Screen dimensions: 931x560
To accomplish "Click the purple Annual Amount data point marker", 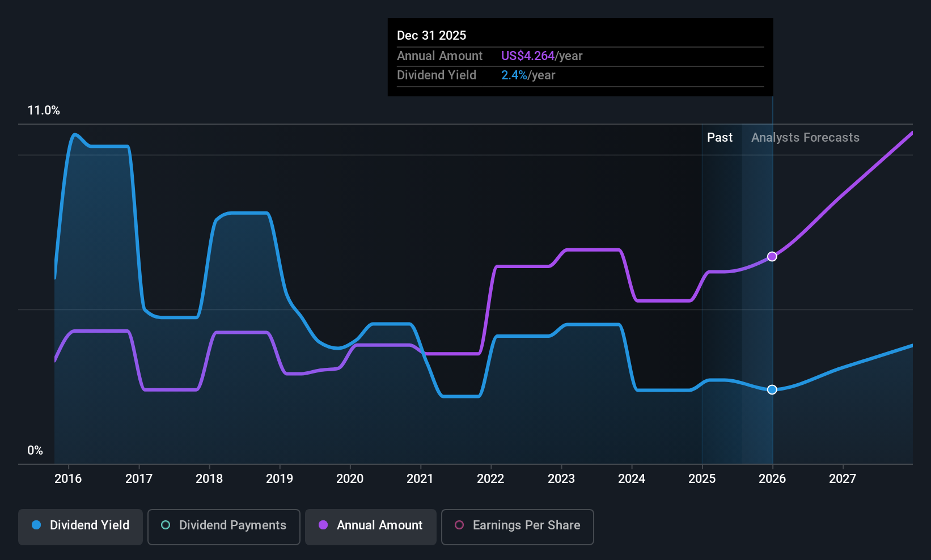I will tap(772, 257).
